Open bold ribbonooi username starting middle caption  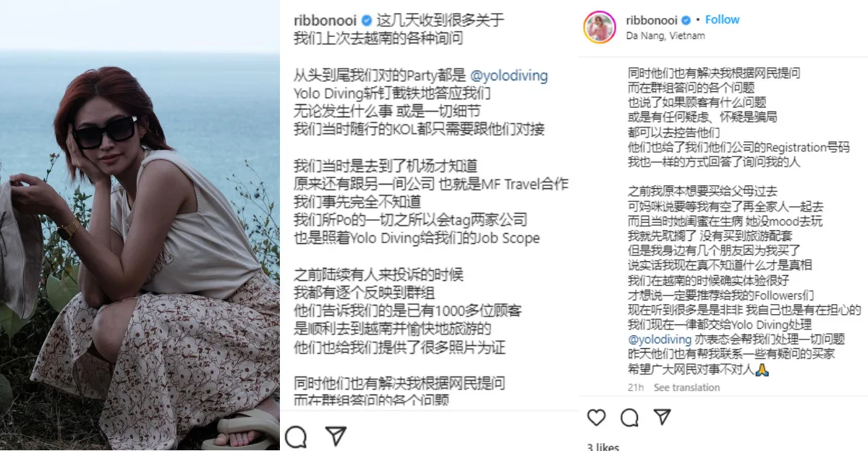click(x=326, y=20)
